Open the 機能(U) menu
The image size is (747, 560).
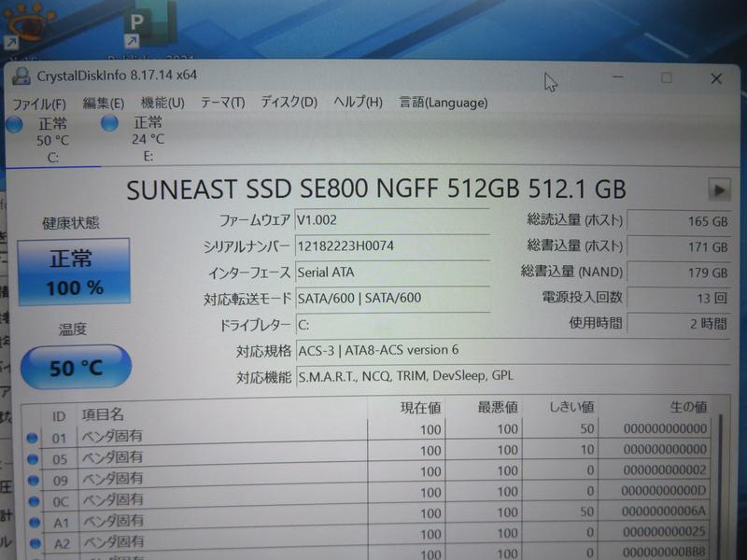(x=162, y=103)
